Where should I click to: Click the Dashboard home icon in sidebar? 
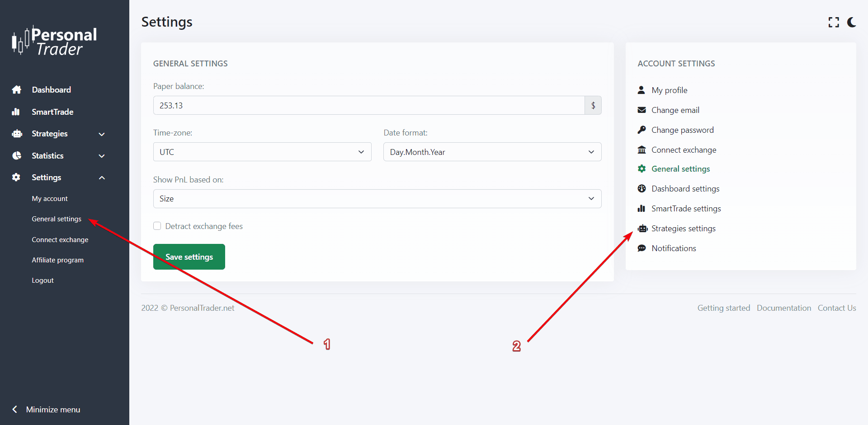(17, 90)
